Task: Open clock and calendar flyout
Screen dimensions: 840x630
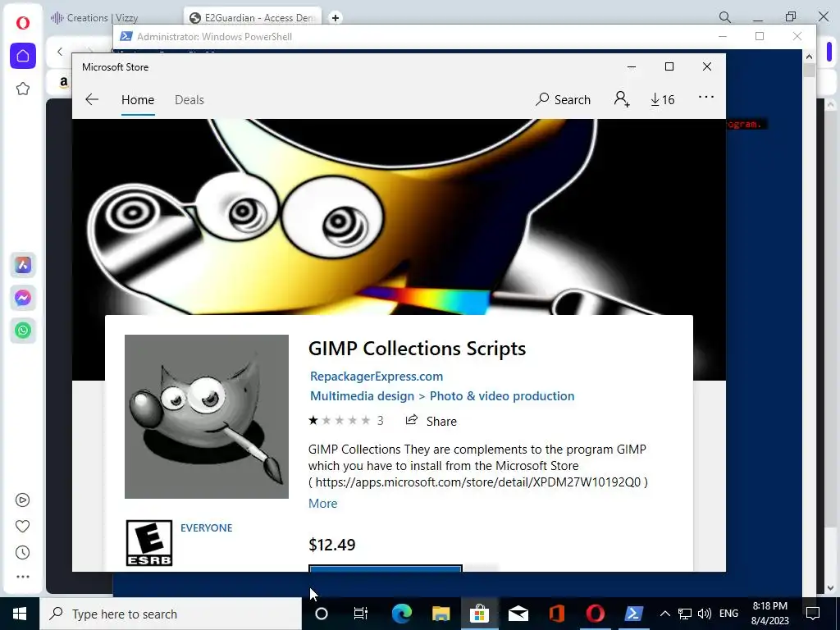Action: pos(769,614)
